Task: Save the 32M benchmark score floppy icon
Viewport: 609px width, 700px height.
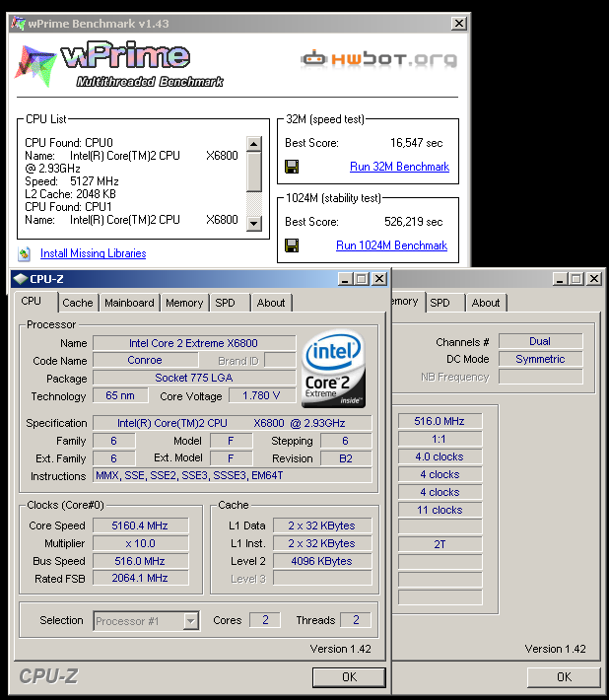Action: (292, 167)
